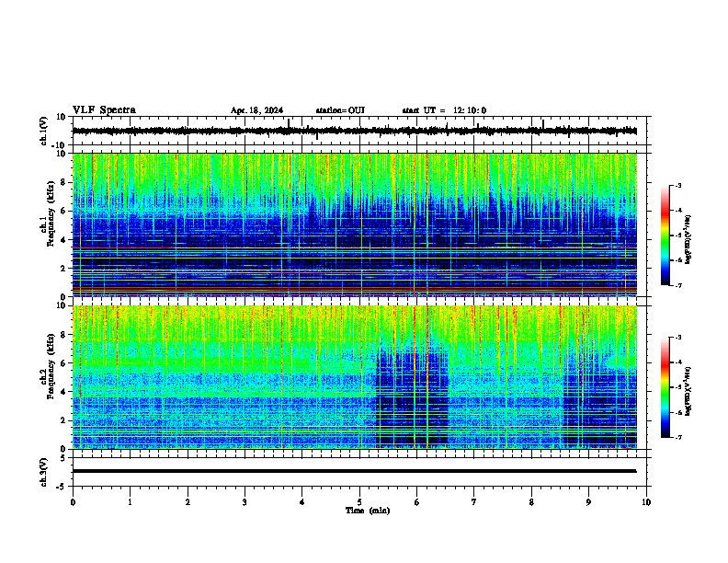Click the ch.1 voltage waveform trace
Viewport: 728px width, 563px height.
coord(355,131)
